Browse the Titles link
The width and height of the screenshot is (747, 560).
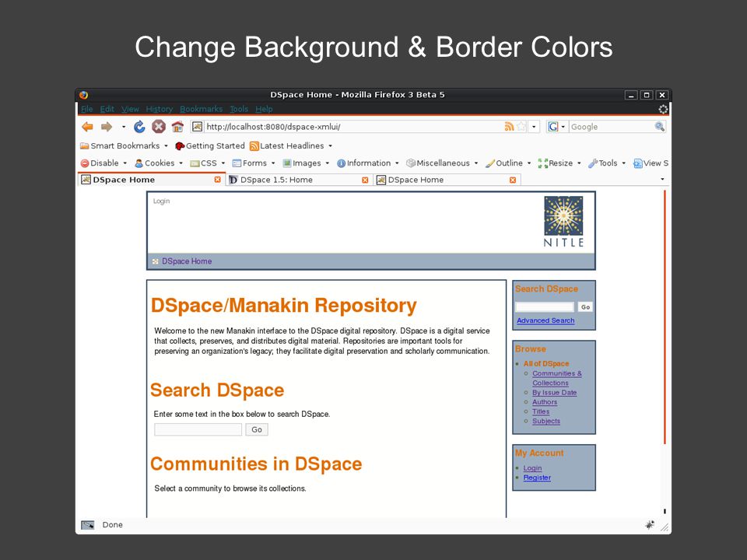tap(541, 411)
